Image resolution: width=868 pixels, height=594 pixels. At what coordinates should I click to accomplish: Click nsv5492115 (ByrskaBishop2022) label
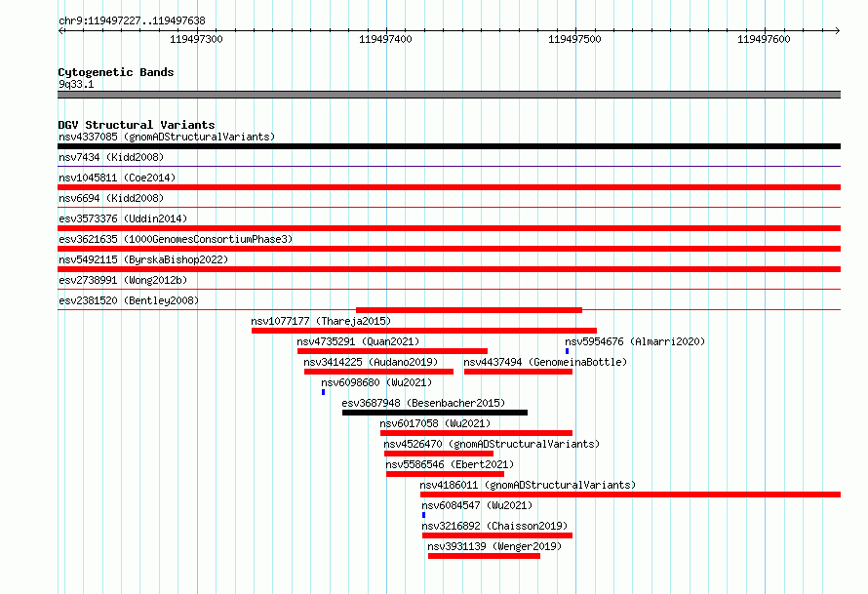(x=143, y=259)
